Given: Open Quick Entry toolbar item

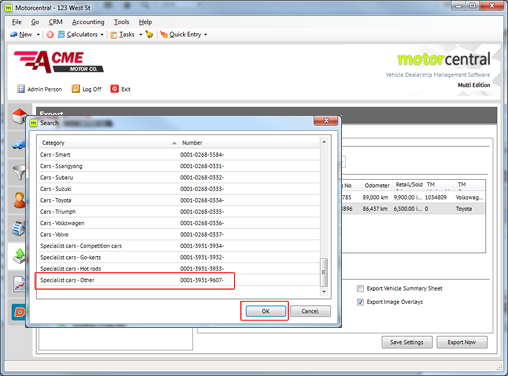Looking at the screenshot, I should [x=181, y=34].
